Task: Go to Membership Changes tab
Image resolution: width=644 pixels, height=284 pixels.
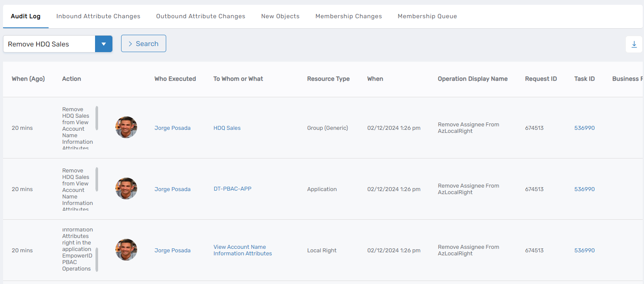Action: 348,17
